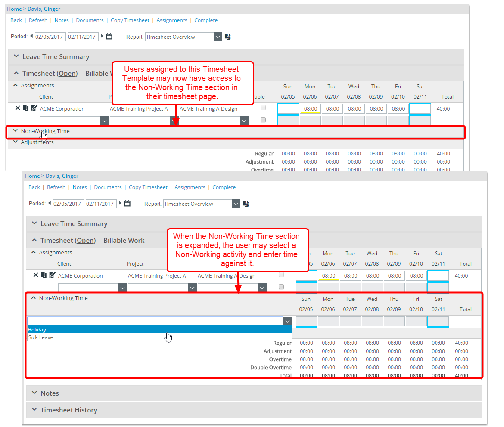Image resolution: width=504 pixels, height=427 pixels.
Task: Click the lower Monday 02/06 hours field with 08:00
Action: [x=329, y=275]
